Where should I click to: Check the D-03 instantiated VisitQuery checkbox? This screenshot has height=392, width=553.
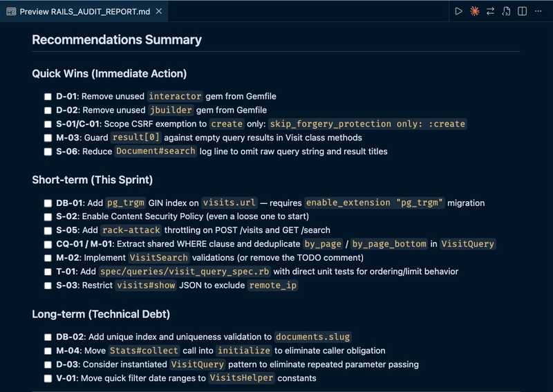[x=48, y=364]
